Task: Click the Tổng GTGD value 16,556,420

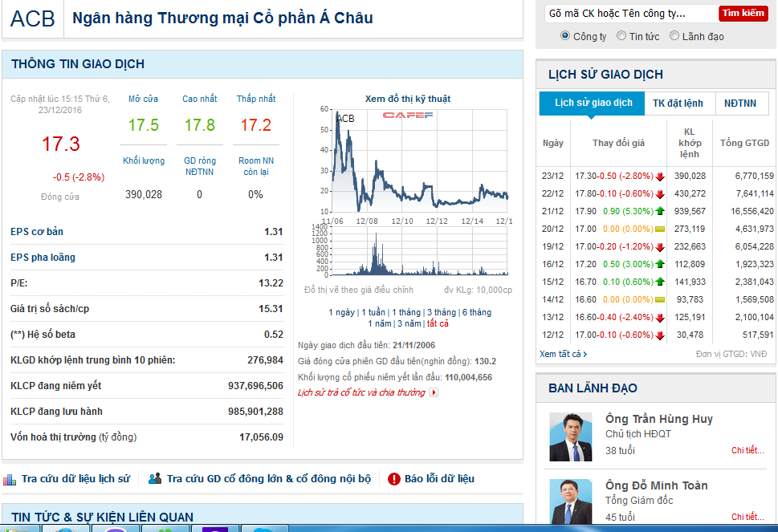Action: 752,211
